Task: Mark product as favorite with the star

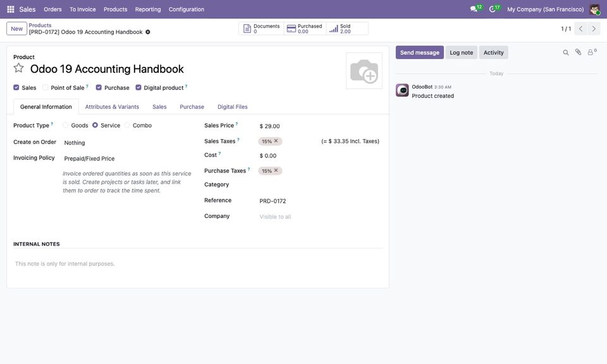Action: click(x=18, y=68)
